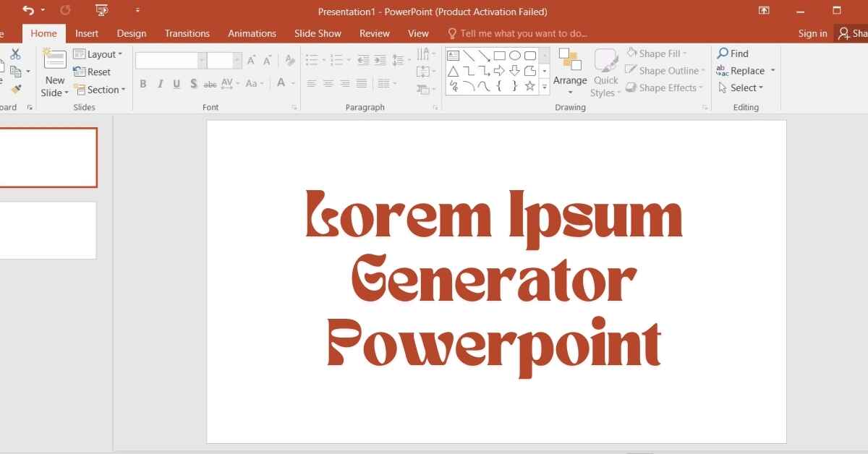Screen dimensions: 868x454
Task: Click the Sign in link
Action: coord(812,33)
